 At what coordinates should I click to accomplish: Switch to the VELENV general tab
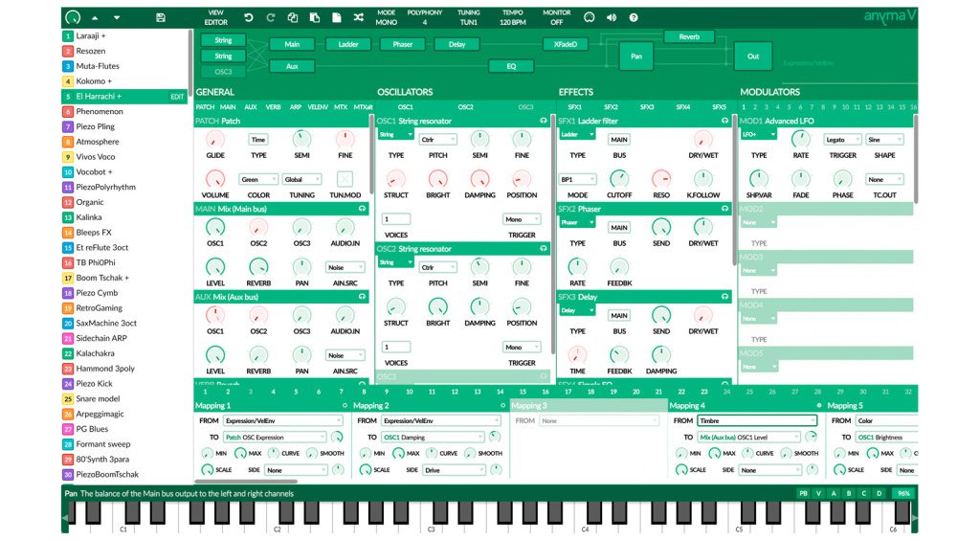pos(318,107)
